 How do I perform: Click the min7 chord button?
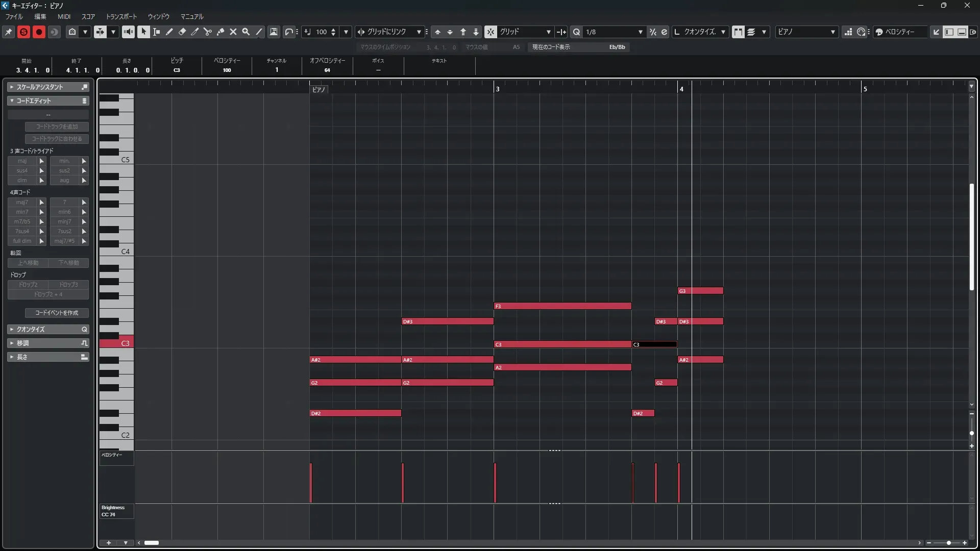pos(22,212)
